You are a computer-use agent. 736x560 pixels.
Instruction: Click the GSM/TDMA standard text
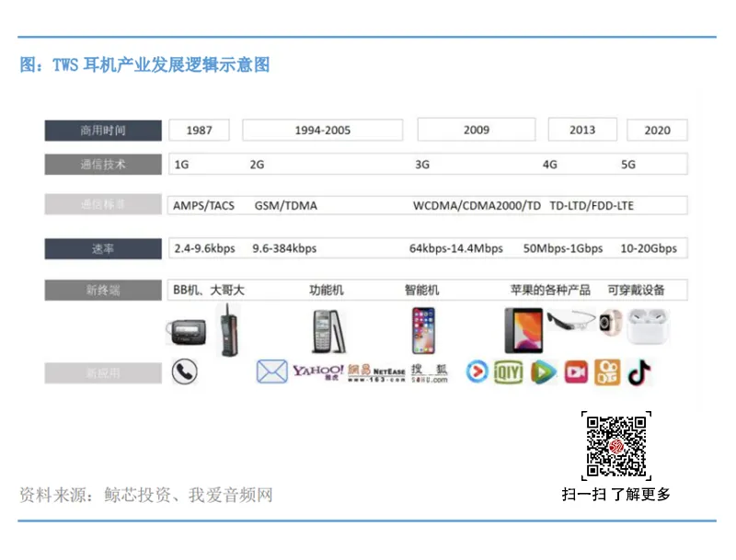click(x=286, y=205)
